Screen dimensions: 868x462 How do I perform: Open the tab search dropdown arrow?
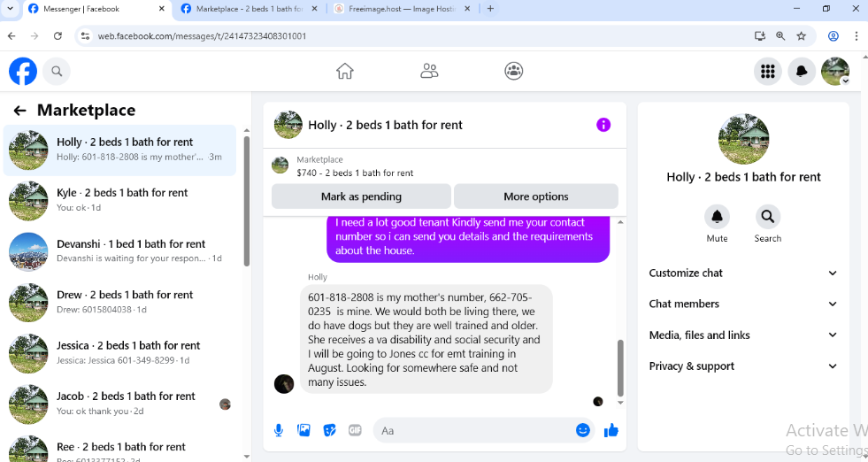pos(10,9)
